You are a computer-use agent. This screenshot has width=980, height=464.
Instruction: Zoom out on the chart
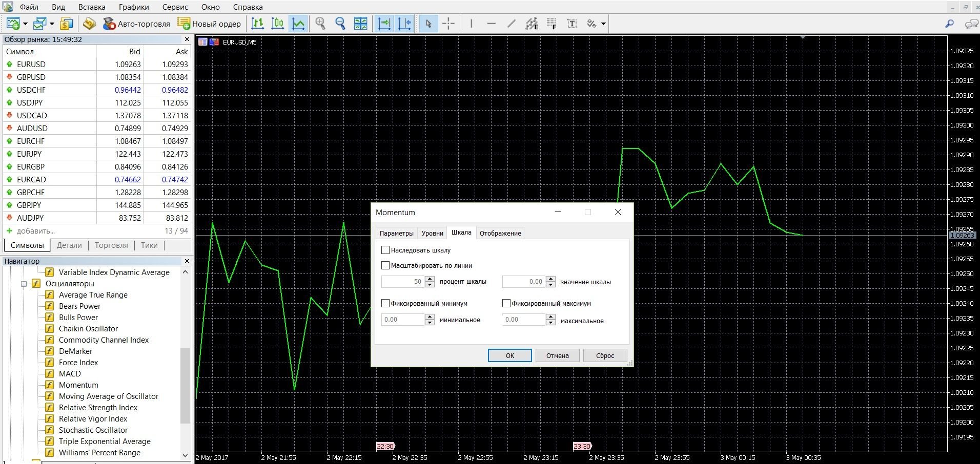point(340,24)
